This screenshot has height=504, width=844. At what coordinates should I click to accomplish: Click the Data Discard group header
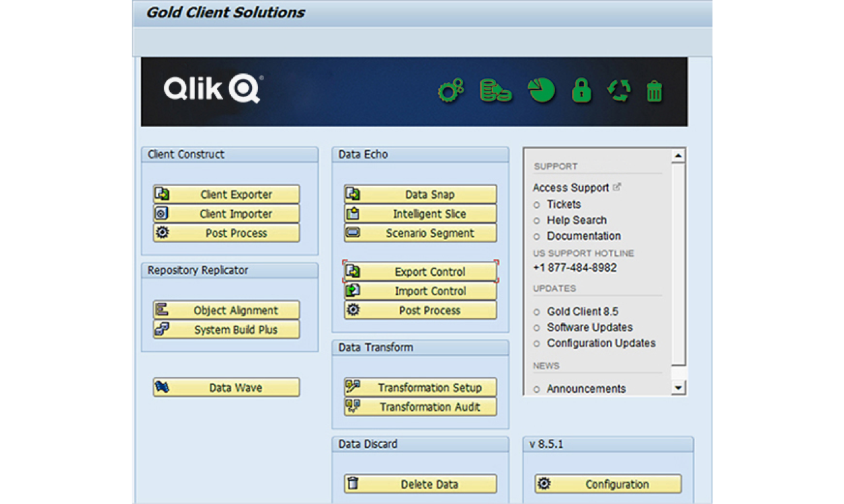click(x=420, y=444)
